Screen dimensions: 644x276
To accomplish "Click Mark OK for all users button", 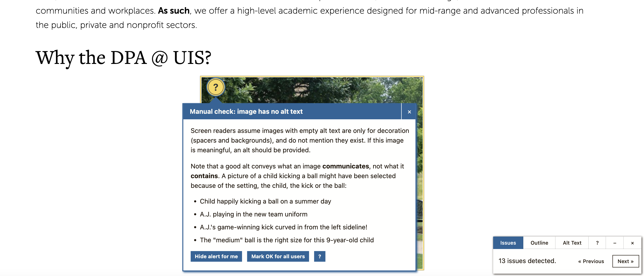I will [x=278, y=256].
